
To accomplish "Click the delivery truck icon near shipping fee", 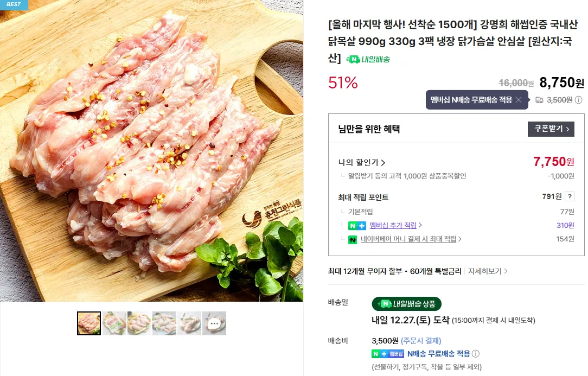I will (539, 100).
